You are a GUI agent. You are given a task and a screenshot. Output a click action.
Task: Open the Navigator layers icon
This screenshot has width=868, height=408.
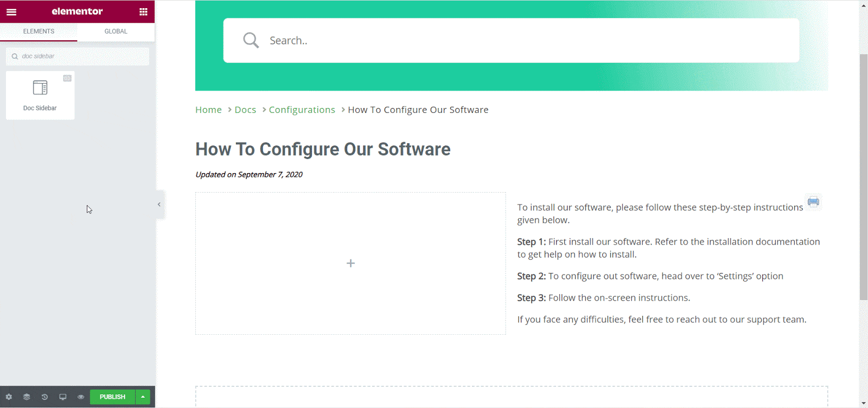pyautogui.click(x=27, y=397)
